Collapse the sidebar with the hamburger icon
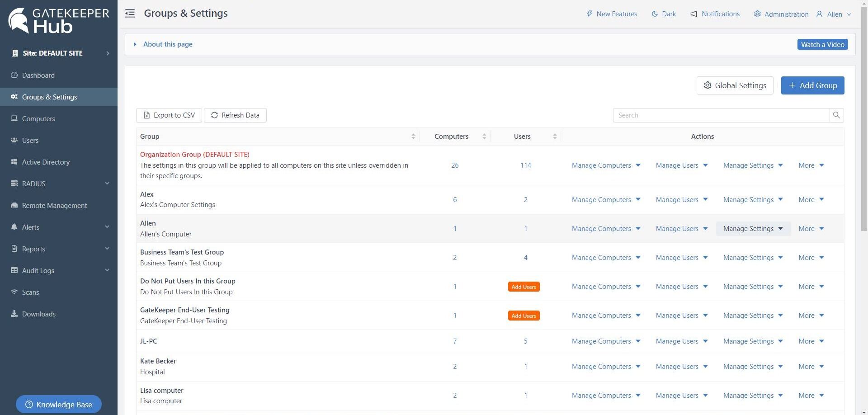This screenshot has height=415, width=868. pos(130,14)
